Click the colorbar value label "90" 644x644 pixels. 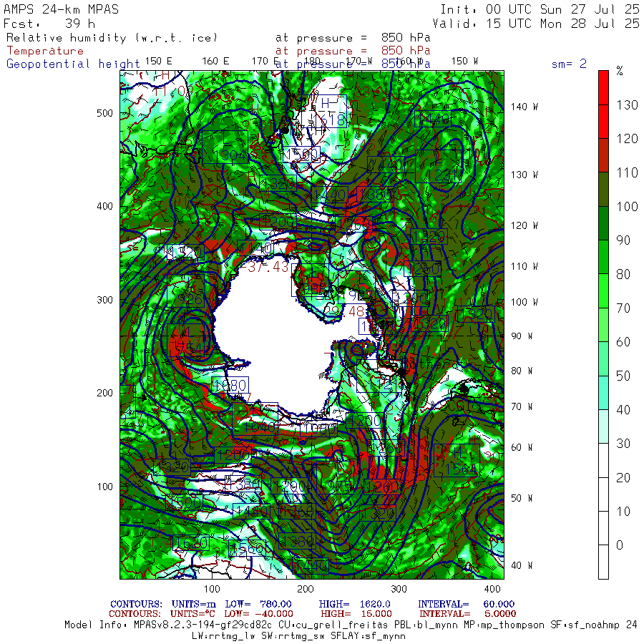tap(623, 240)
